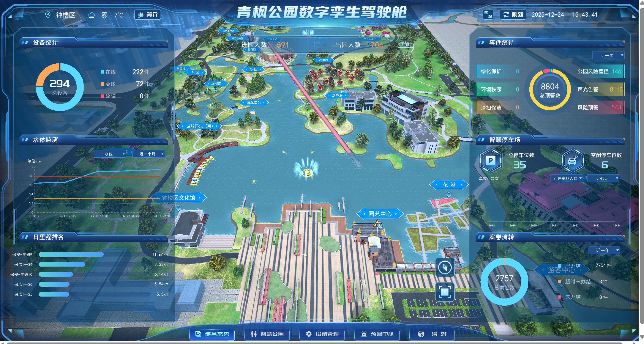Image resolution: width=644 pixels, height=344 pixels.
Task: Click the 出园人数 value 704
Action: [377, 45]
